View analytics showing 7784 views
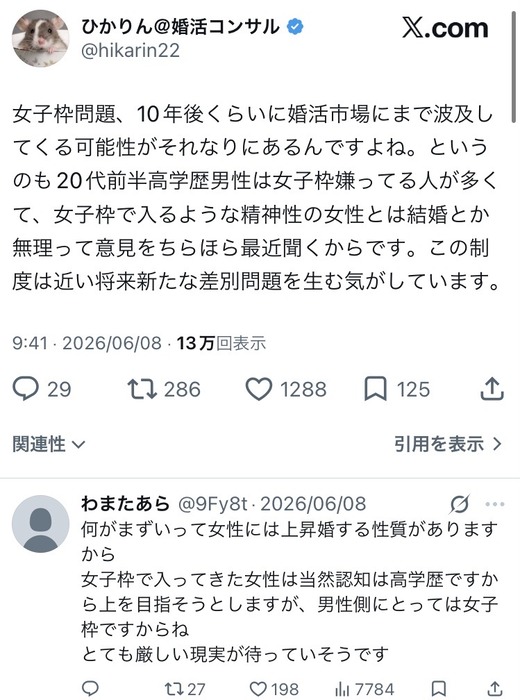The width and height of the screenshot is (520, 700). (x=364, y=689)
